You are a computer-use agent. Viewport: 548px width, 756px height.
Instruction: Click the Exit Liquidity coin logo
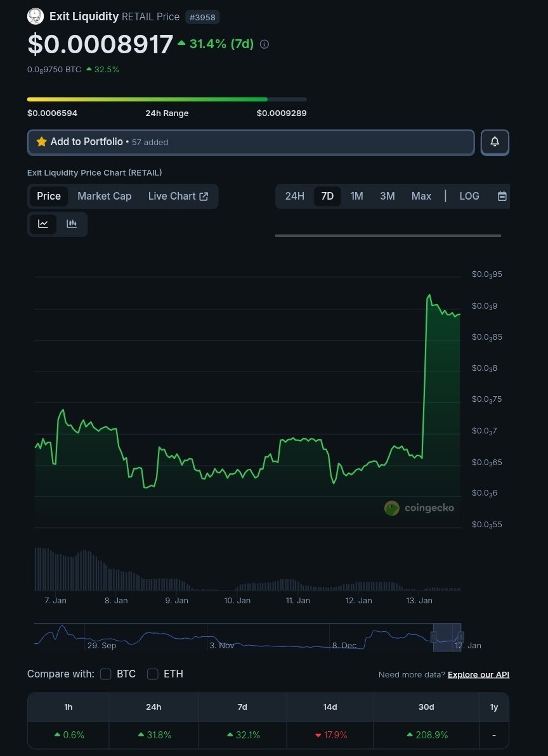click(35, 16)
